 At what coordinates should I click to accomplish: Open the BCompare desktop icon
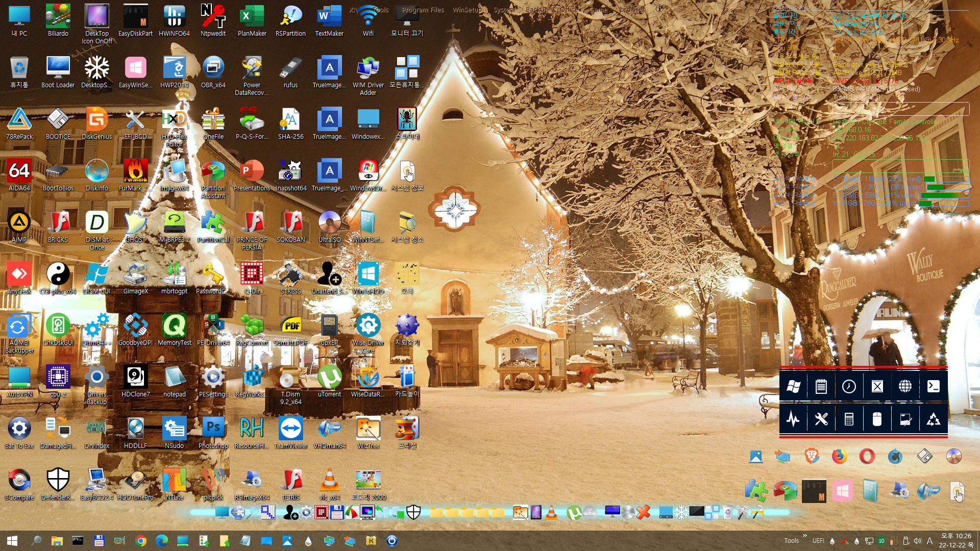point(19,484)
